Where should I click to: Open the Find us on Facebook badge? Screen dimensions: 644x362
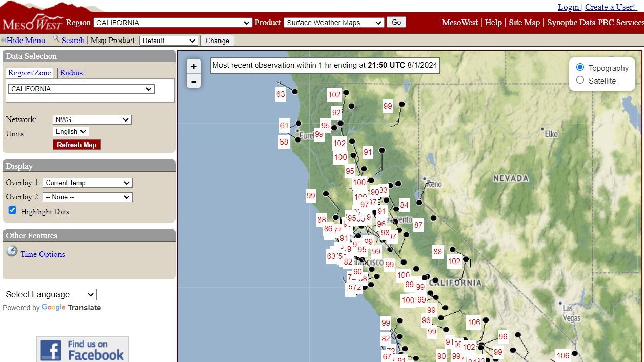tap(82, 349)
